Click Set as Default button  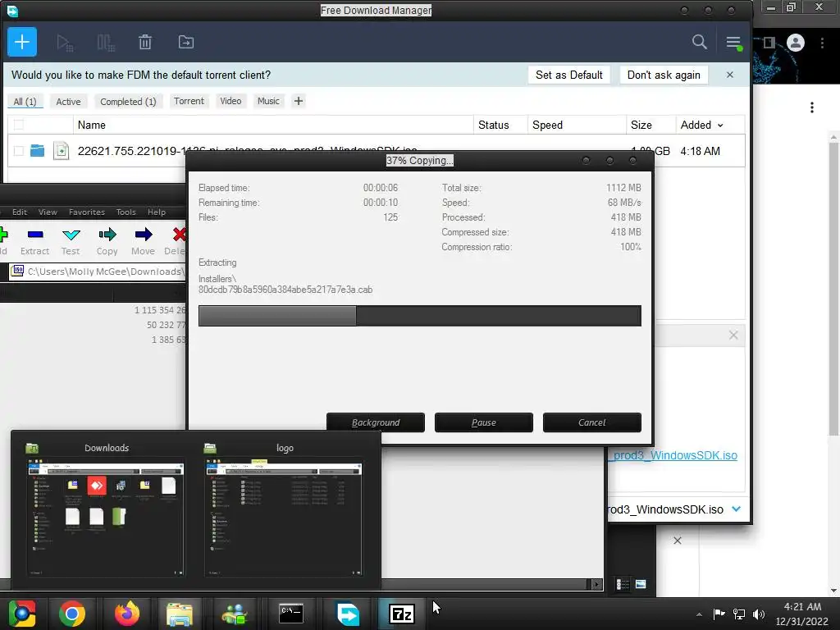point(569,75)
